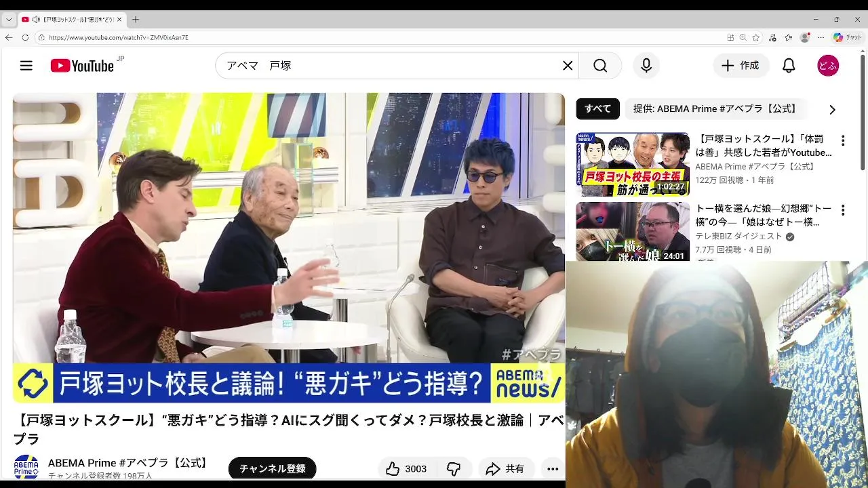868x488 pixels.
Task: Close the YouTube browser tab
Action: [119, 20]
